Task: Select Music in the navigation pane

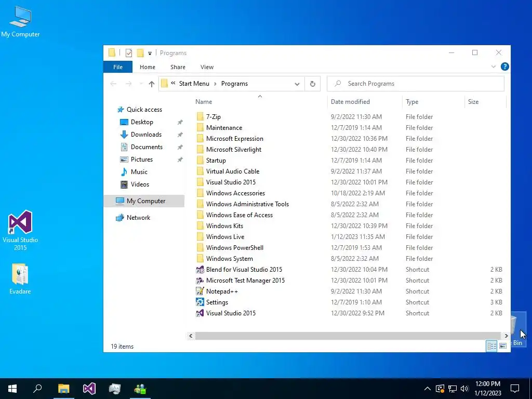Action: [139, 172]
